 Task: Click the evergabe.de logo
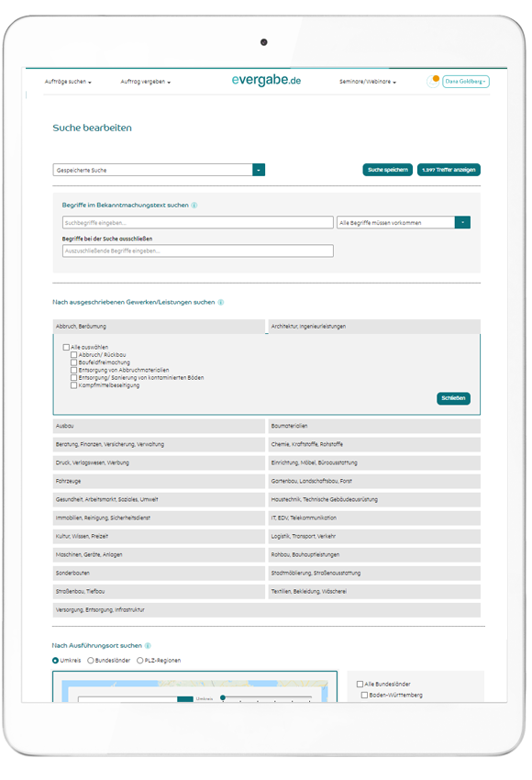pos(266,80)
